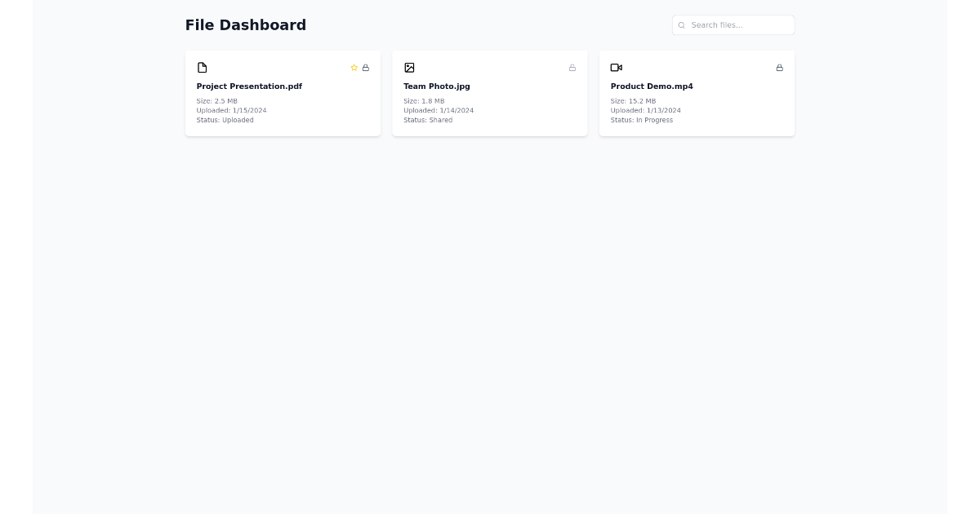Click the Status: Shared label on Team Photo card
This screenshot has height=514, width=980.
click(428, 120)
